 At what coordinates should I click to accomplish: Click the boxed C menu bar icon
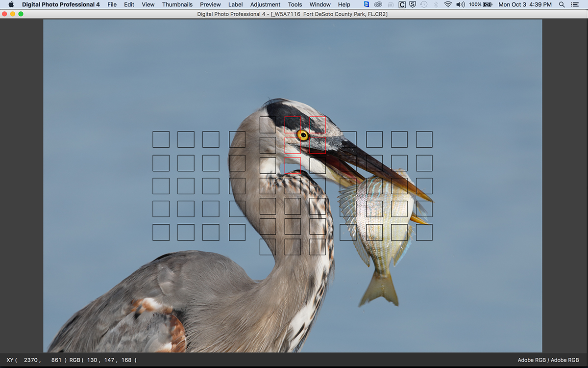[402, 4]
